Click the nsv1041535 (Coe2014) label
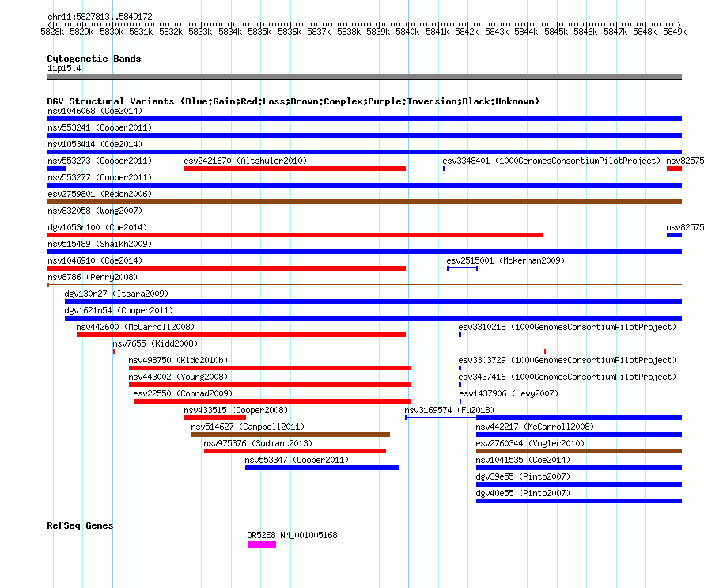 pos(523,460)
